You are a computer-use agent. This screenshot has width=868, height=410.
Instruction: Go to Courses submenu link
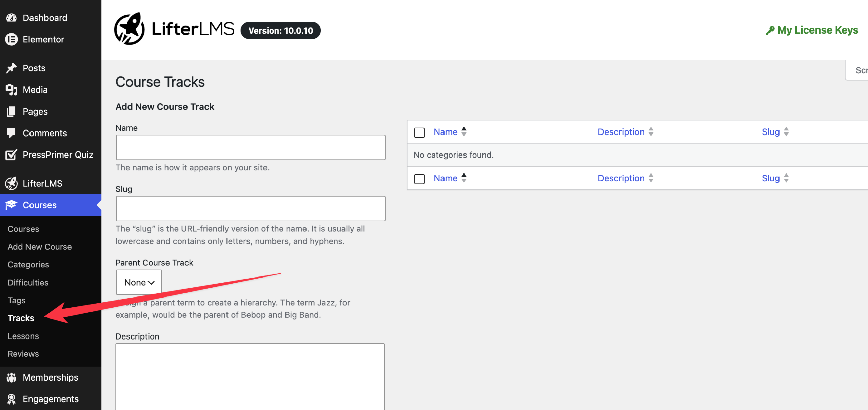pos(23,229)
